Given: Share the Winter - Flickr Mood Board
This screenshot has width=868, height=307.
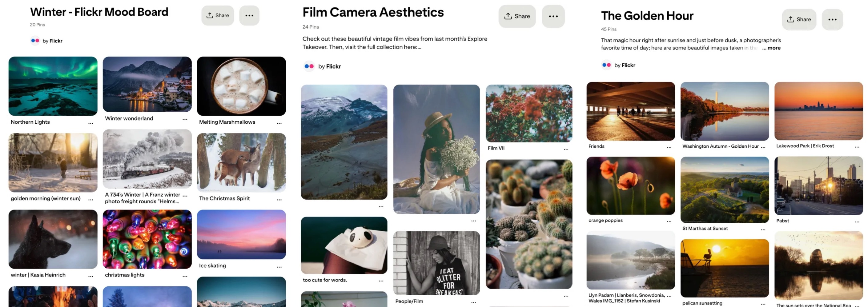Looking at the screenshot, I should tap(217, 15).
